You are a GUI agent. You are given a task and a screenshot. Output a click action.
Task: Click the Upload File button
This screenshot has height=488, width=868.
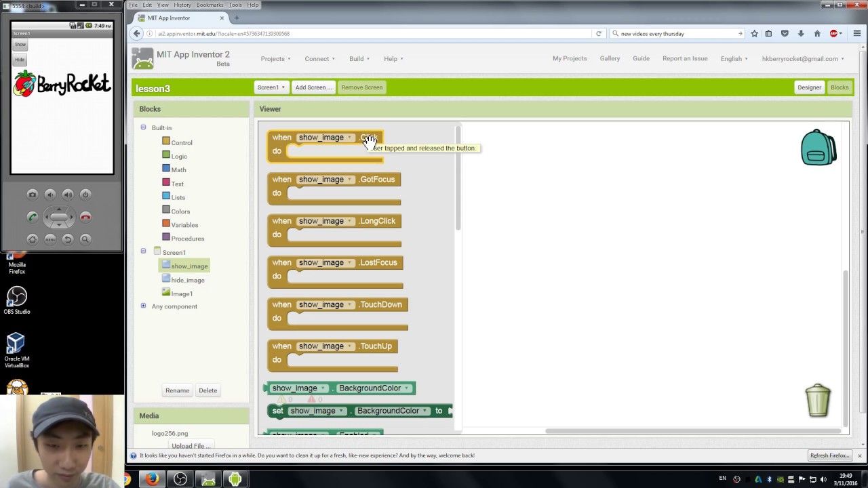click(191, 445)
